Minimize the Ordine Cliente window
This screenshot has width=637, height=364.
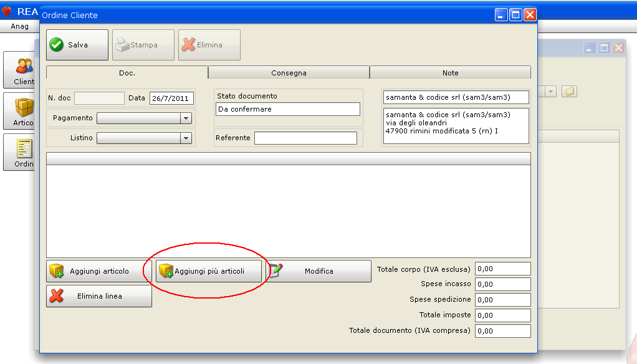(x=501, y=15)
